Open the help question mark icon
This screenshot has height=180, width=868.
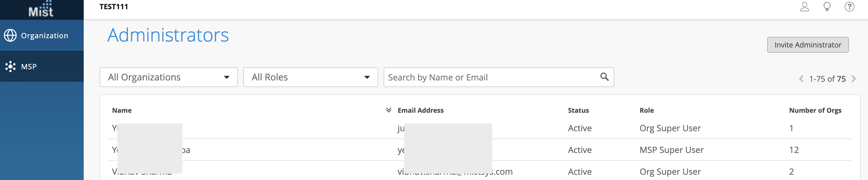pos(849,7)
